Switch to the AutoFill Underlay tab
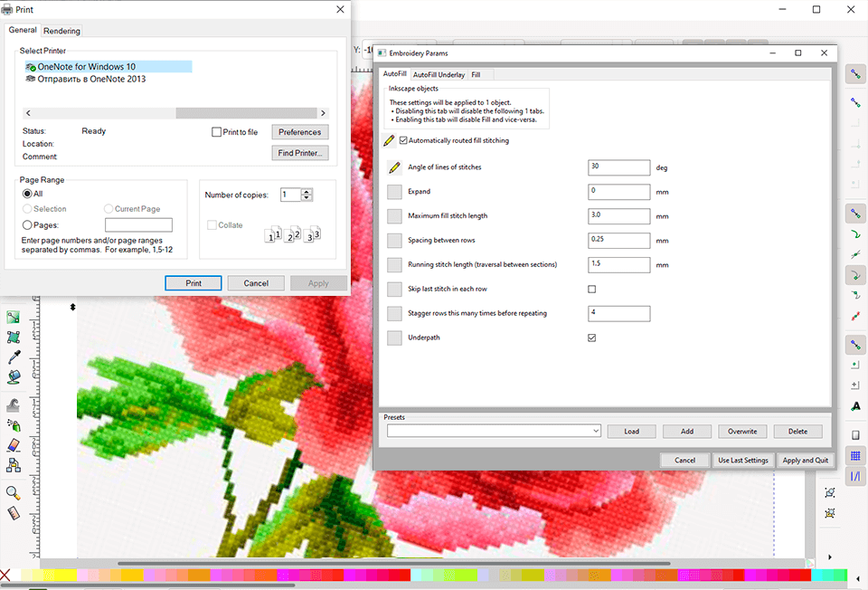Viewport: 868px width, 590px height. (x=439, y=74)
